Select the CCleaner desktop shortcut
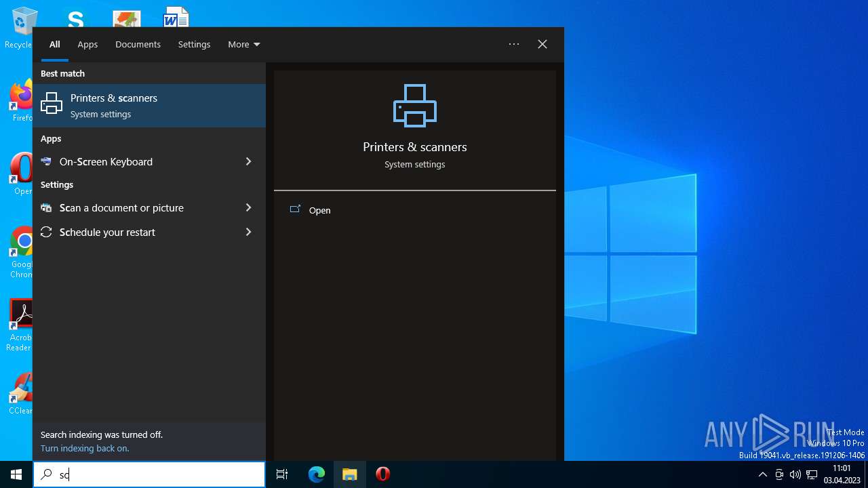The image size is (868, 488). click(x=20, y=394)
